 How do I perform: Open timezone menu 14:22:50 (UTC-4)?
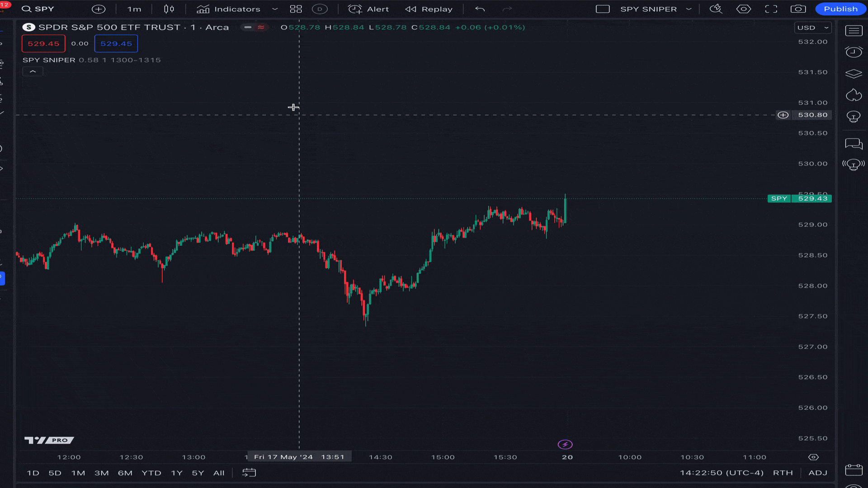722,473
